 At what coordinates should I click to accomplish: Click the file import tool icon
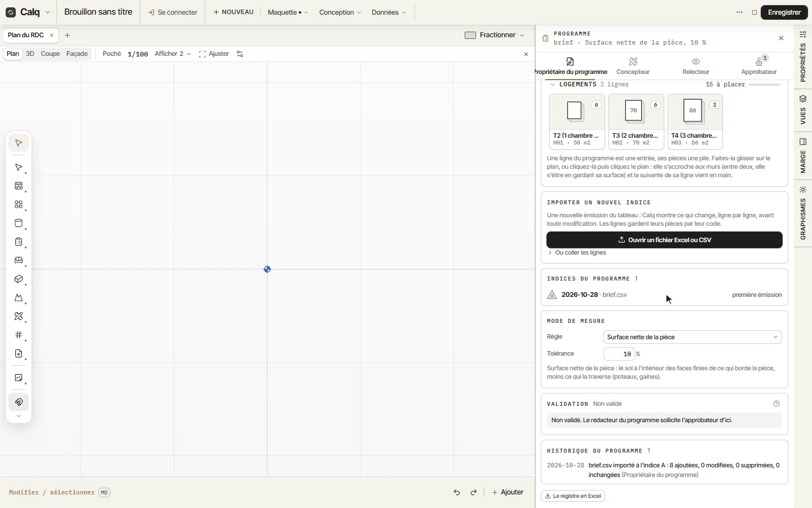click(19, 354)
